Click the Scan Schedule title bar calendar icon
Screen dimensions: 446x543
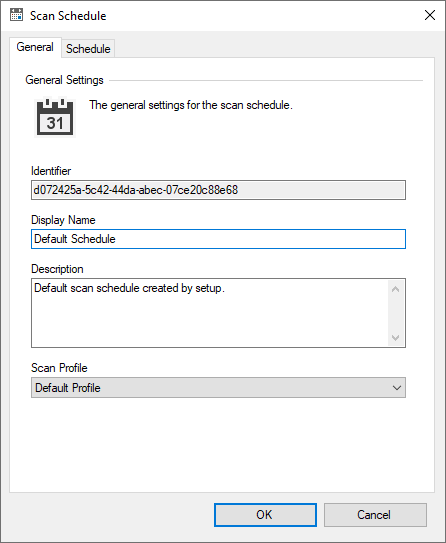pyautogui.click(x=16, y=15)
